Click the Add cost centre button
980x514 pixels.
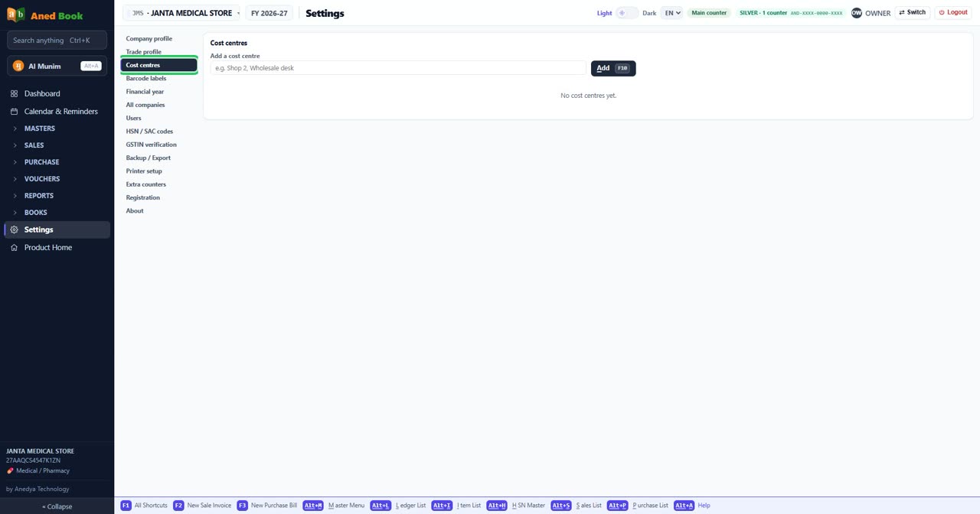click(613, 68)
